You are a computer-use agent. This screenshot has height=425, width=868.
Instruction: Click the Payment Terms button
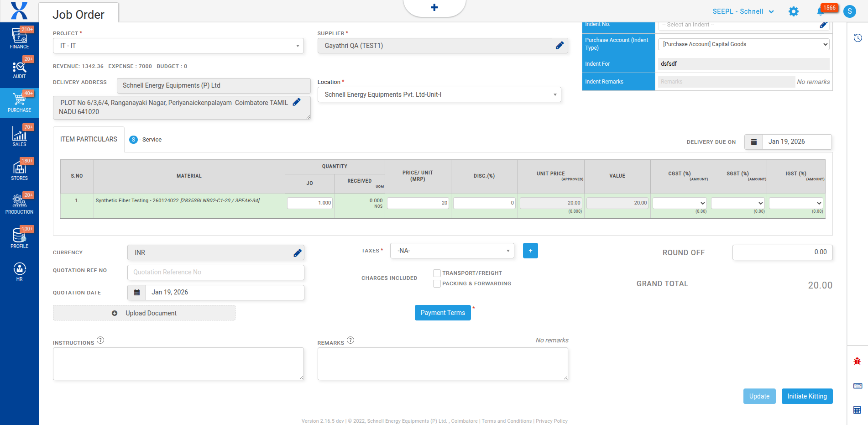point(442,313)
